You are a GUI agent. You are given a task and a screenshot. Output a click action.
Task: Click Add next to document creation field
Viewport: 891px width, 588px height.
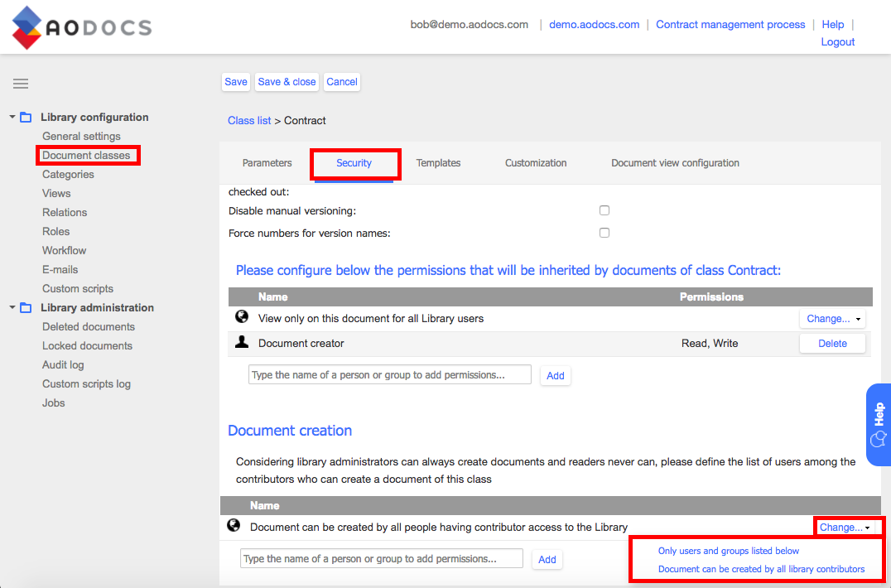(x=547, y=560)
